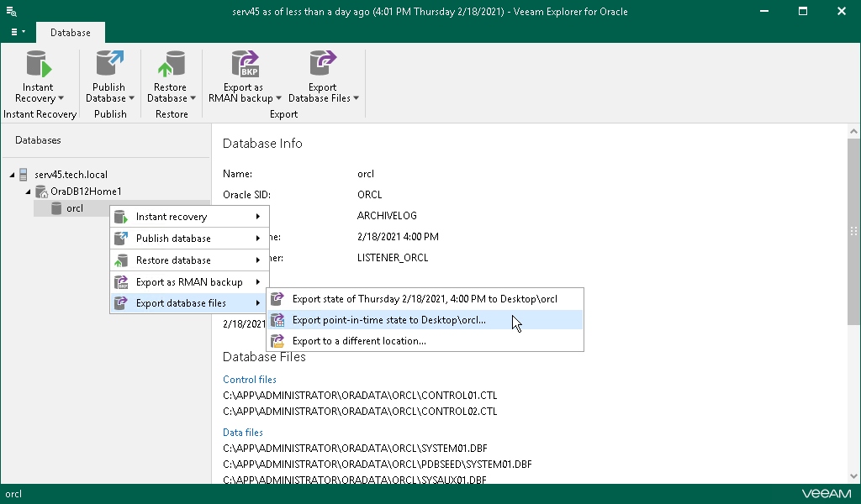Image resolution: width=861 pixels, height=504 pixels.
Task: Click the Oracle SID value ORCL
Action: pos(369,195)
